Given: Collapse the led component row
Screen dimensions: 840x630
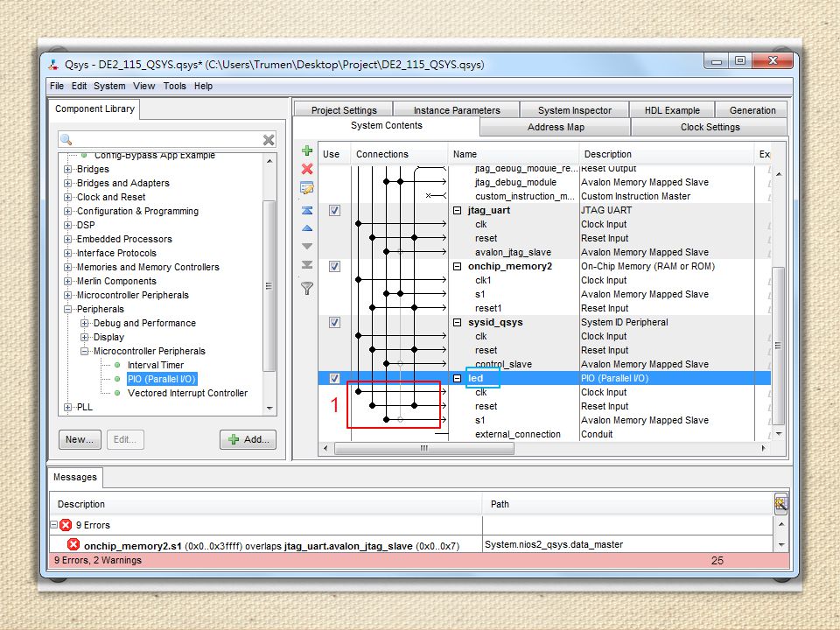Looking at the screenshot, I should 457,378.
